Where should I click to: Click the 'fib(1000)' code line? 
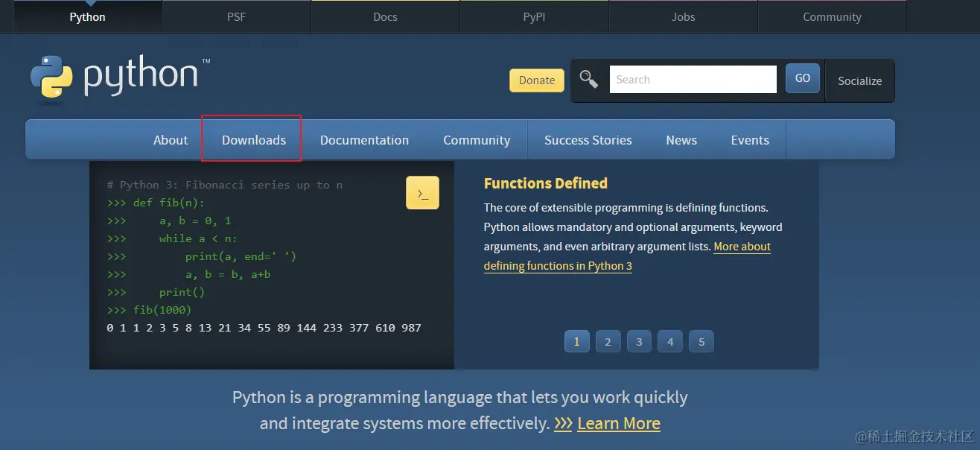pos(149,310)
